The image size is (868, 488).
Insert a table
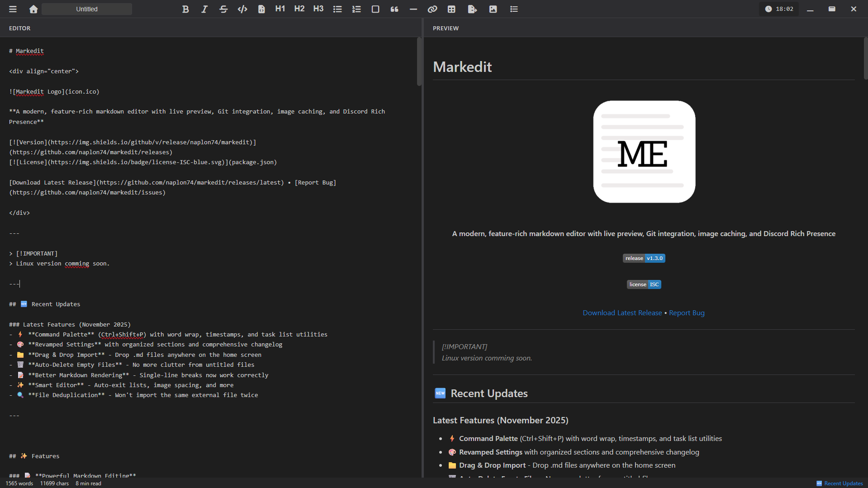click(451, 9)
